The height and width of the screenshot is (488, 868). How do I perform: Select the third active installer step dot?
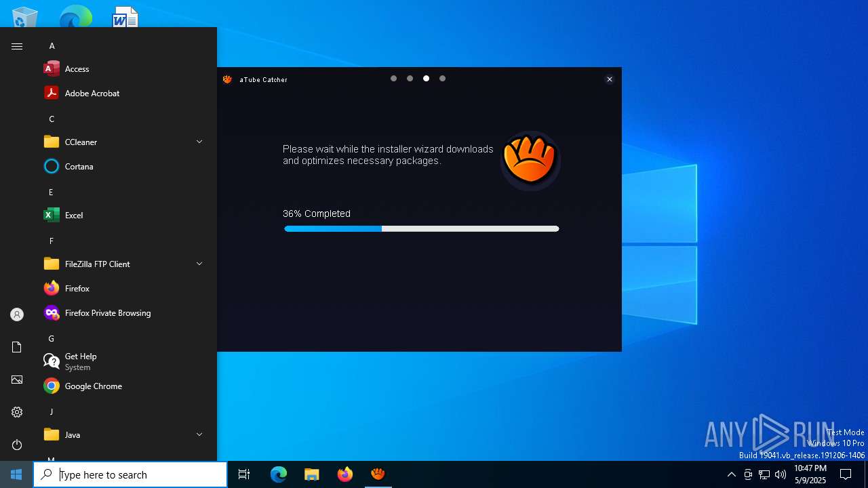(426, 79)
